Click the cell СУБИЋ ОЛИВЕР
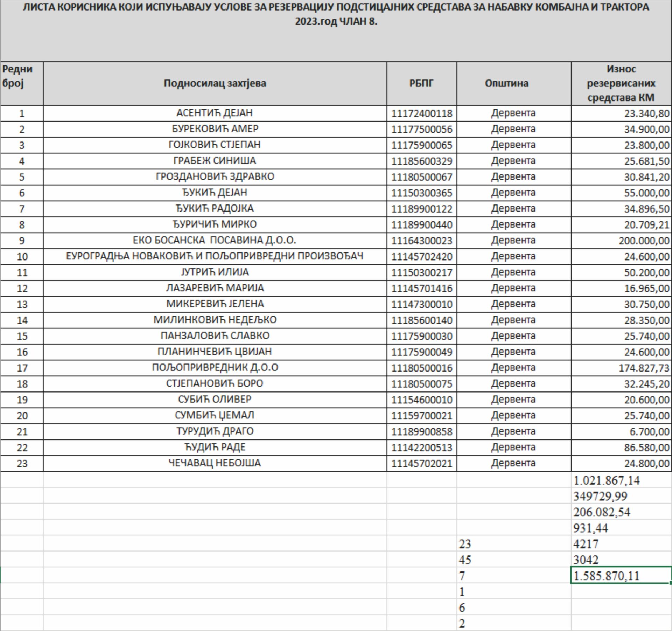 (x=215, y=400)
